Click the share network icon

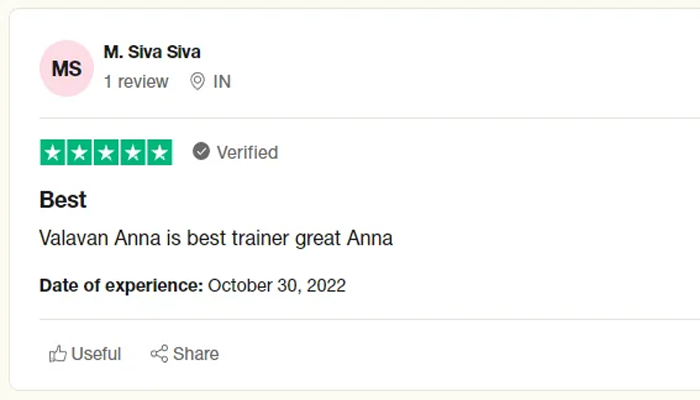click(159, 354)
